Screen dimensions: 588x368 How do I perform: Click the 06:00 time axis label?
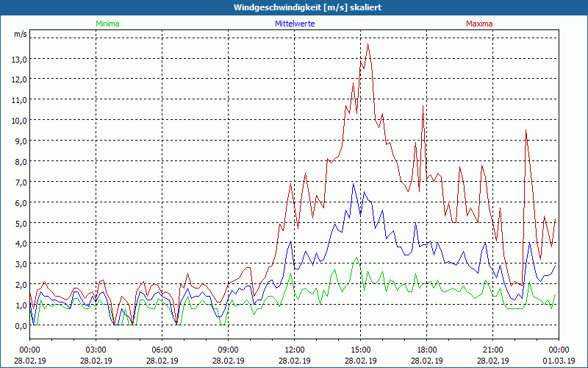(162, 350)
